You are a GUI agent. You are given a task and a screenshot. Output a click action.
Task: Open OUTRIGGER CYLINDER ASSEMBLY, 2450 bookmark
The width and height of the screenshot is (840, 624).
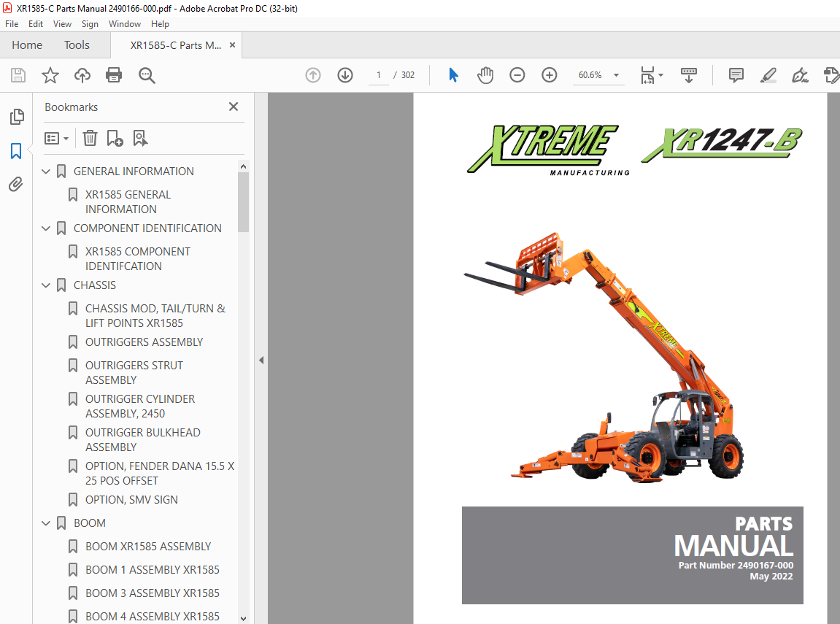(140, 406)
